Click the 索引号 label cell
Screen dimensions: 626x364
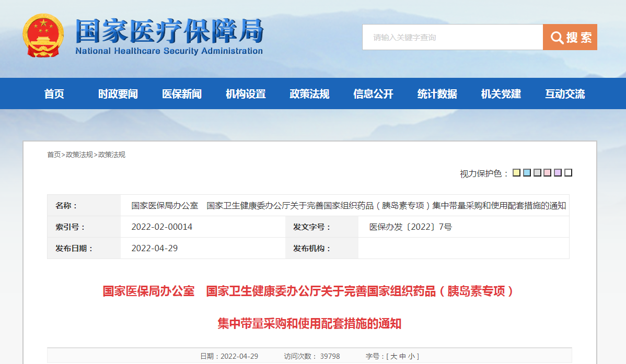click(x=84, y=227)
